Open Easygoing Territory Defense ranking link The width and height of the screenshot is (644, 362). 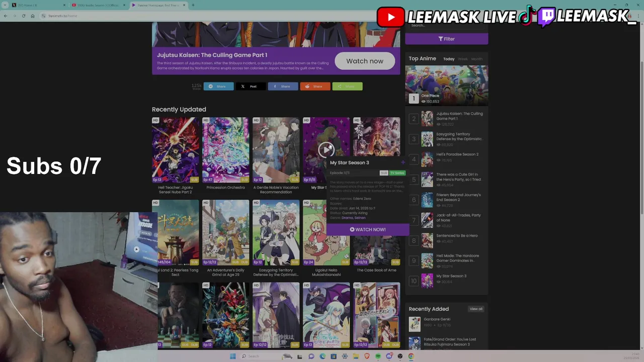pyautogui.click(x=459, y=136)
